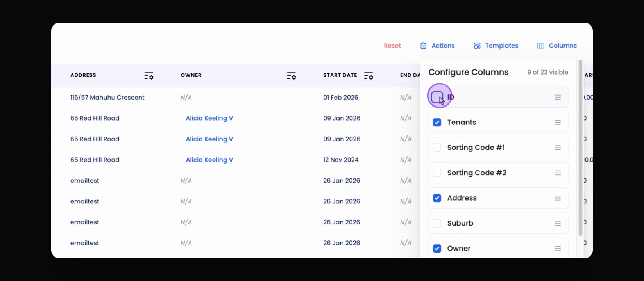The height and width of the screenshot is (281, 644).
Task: Enable the Suburb column checkbox
Action: (437, 223)
